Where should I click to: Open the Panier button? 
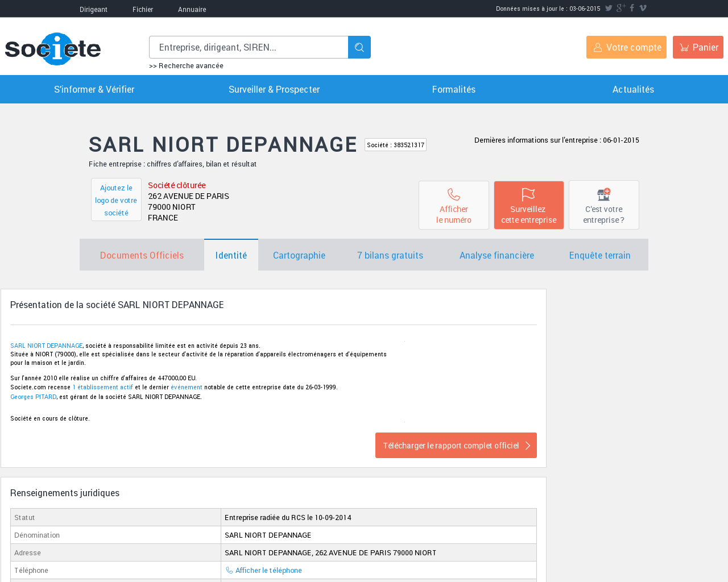[698, 47]
